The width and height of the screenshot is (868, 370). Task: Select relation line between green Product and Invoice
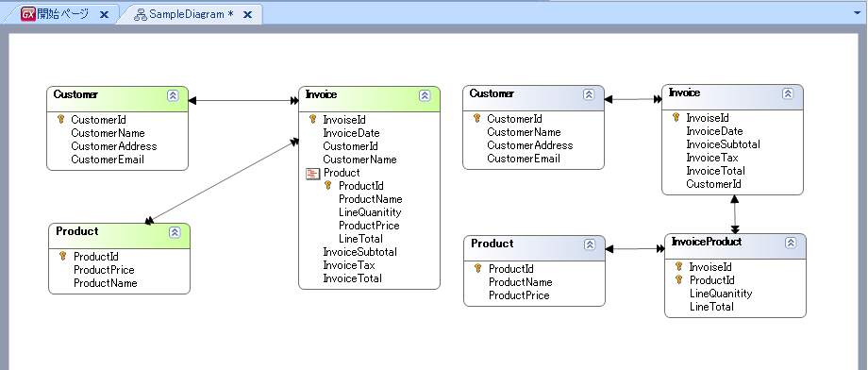(x=222, y=181)
